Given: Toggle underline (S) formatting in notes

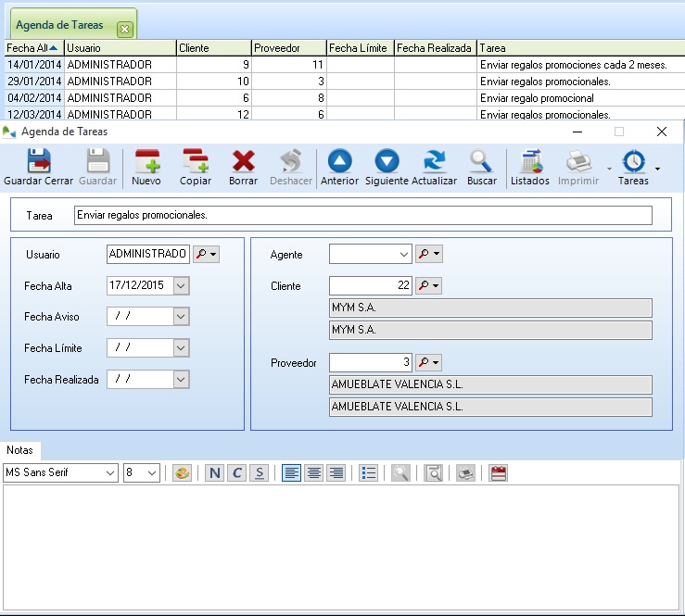Looking at the screenshot, I should [x=260, y=473].
